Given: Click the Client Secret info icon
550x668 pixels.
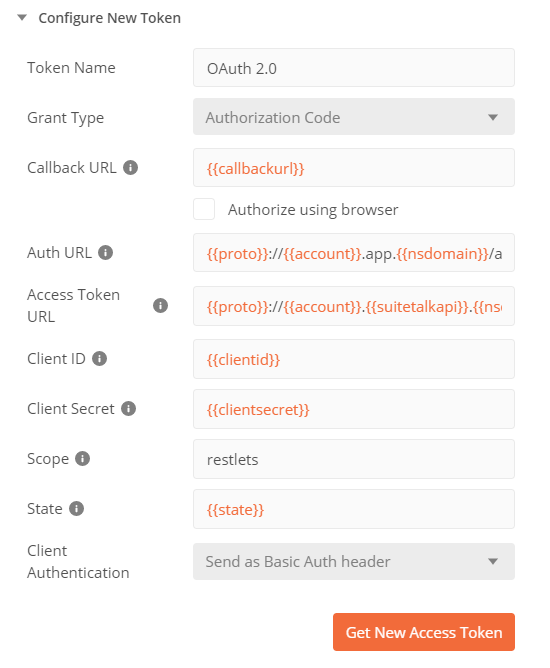Looking at the screenshot, I should [128, 409].
